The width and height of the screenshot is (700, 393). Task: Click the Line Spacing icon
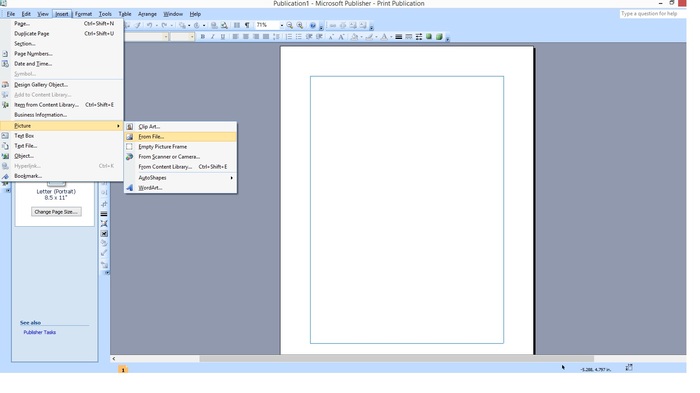[276, 37]
